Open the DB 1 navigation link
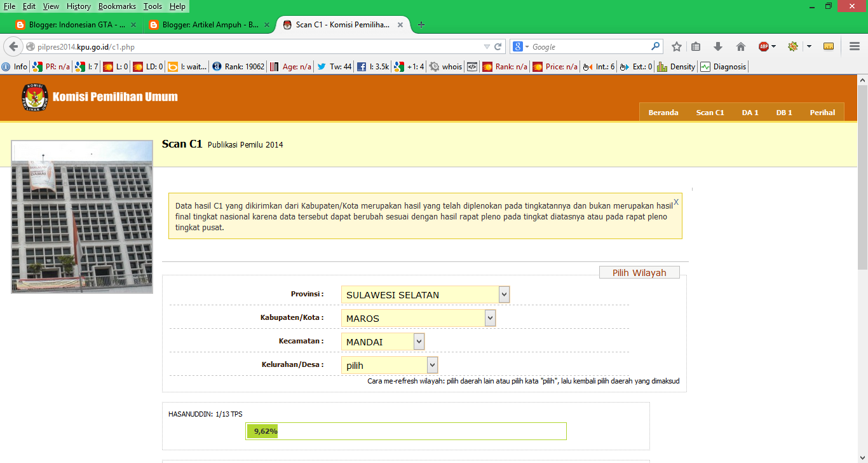Image resolution: width=868 pixels, height=463 pixels. (784, 113)
